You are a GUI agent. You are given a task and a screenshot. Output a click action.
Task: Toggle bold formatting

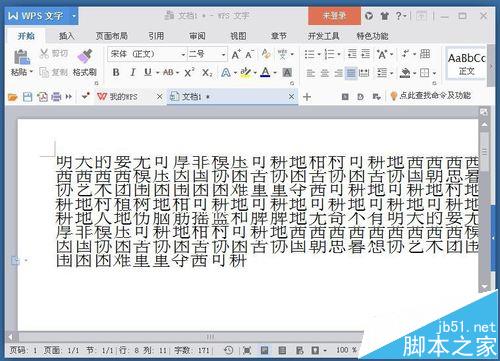(116, 72)
